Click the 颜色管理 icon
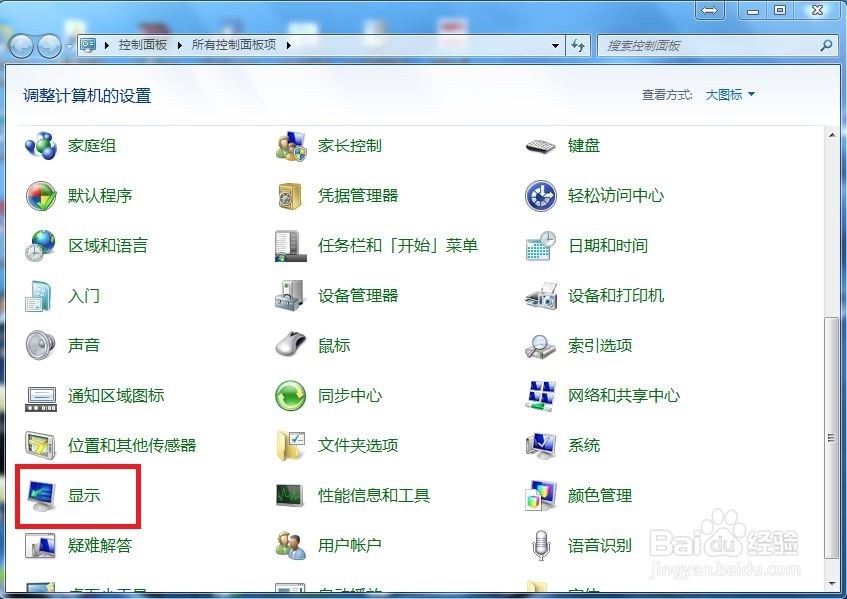 (540, 495)
